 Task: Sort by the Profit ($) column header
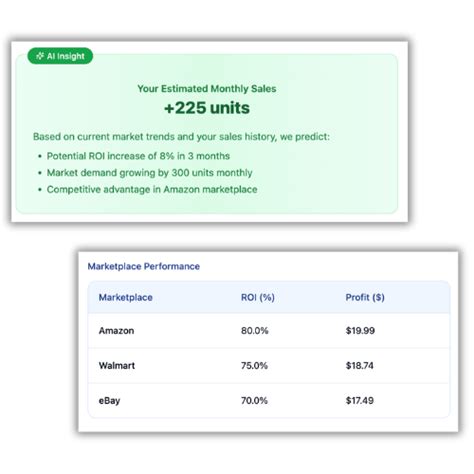365,297
